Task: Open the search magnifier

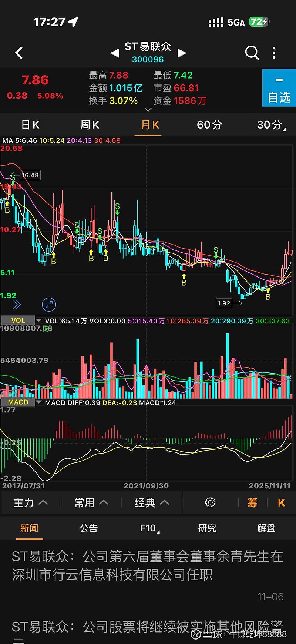Action: tap(252, 53)
